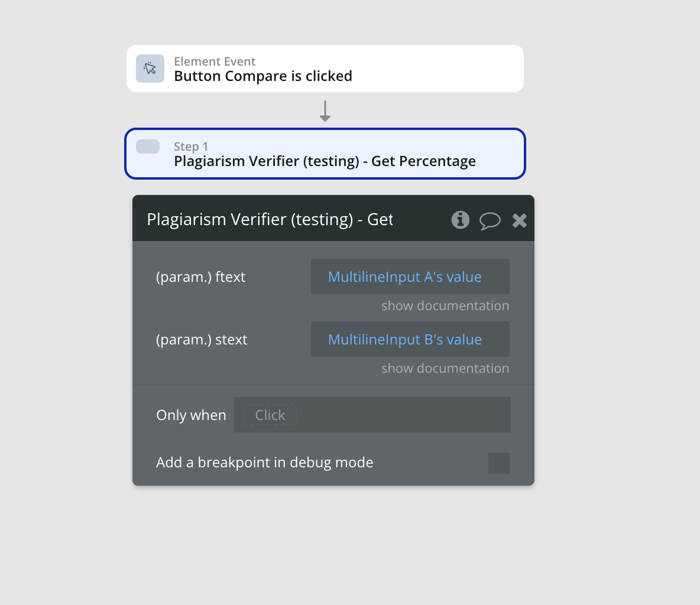Select the Step 1 Get Percentage action
Image resolution: width=700 pixels, height=605 pixels.
[x=325, y=154]
